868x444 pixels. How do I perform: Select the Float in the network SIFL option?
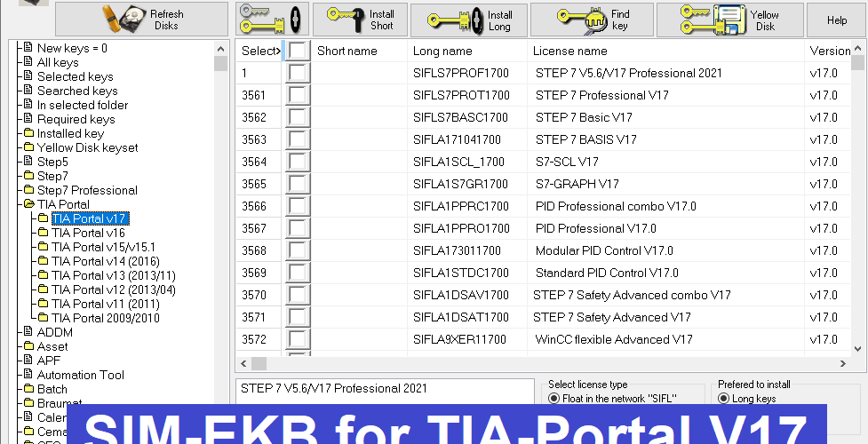coord(554,399)
